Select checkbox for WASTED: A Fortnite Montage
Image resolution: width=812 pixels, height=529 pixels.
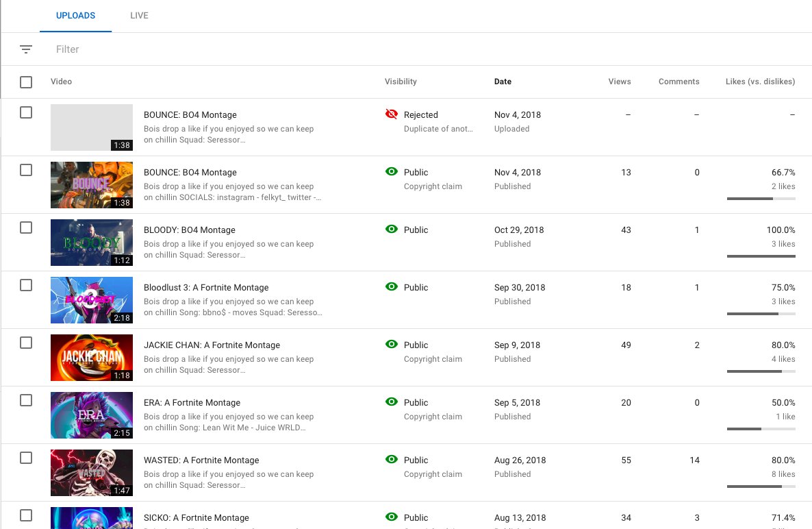[26, 458]
